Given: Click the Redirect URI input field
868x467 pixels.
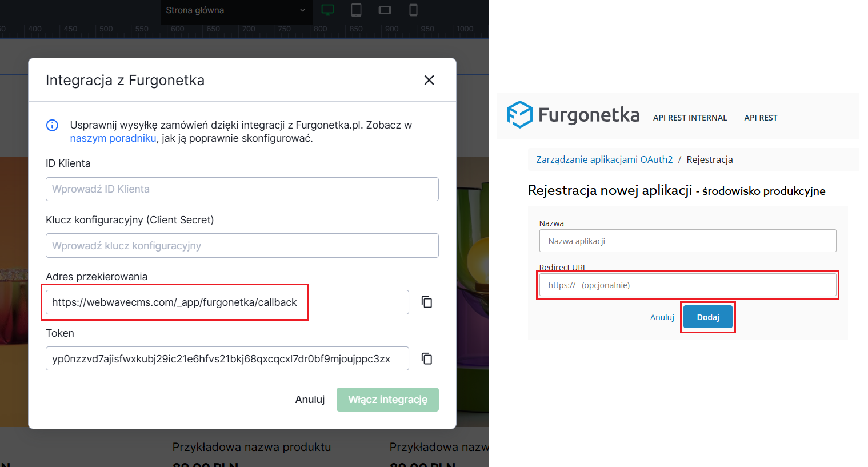Looking at the screenshot, I should pos(687,285).
